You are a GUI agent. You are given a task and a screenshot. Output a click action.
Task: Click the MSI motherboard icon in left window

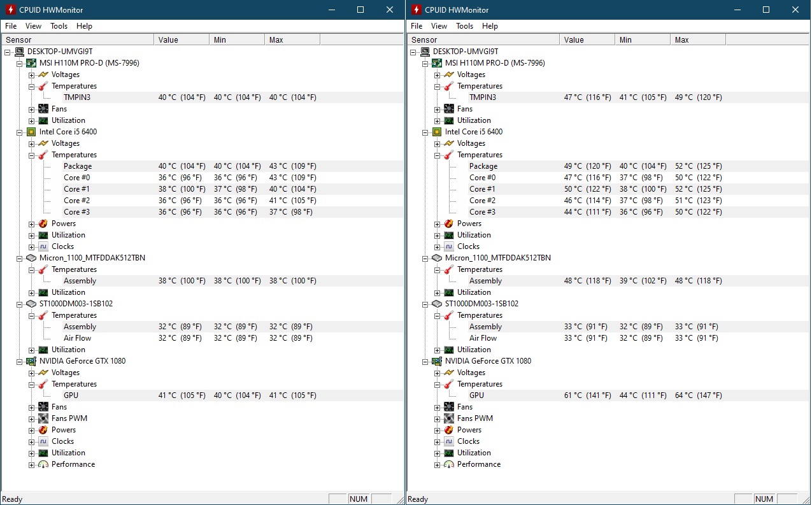tap(31, 63)
